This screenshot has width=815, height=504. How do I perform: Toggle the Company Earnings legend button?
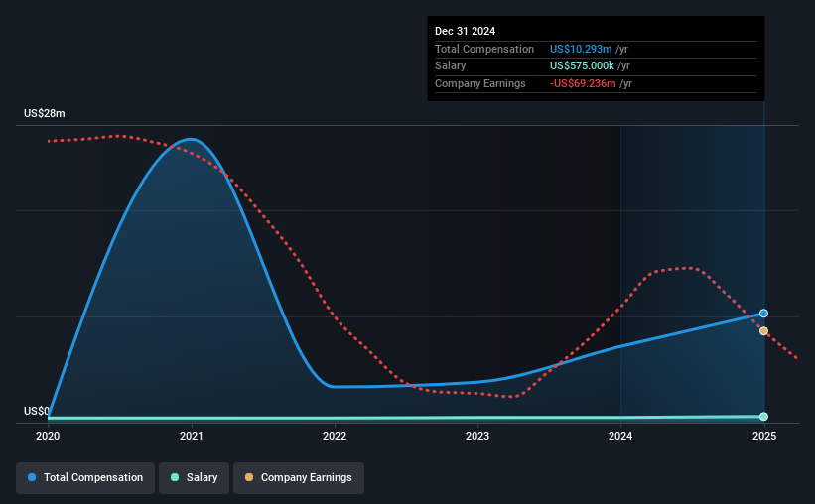point(299,477)
